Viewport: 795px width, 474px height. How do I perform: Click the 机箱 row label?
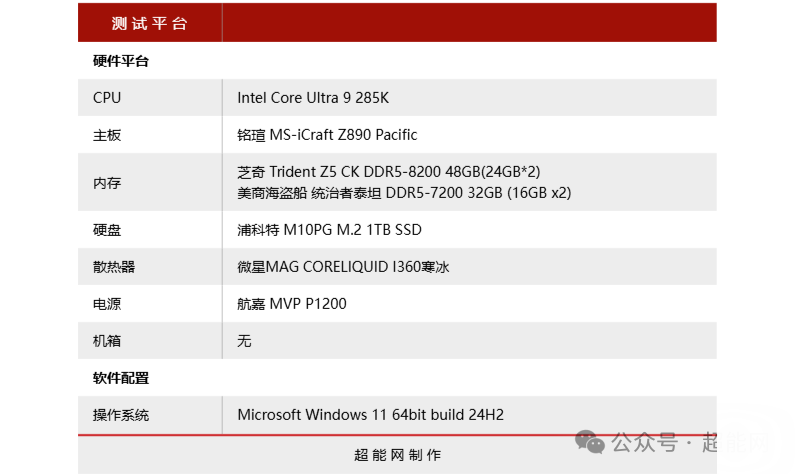click(107, 341)
